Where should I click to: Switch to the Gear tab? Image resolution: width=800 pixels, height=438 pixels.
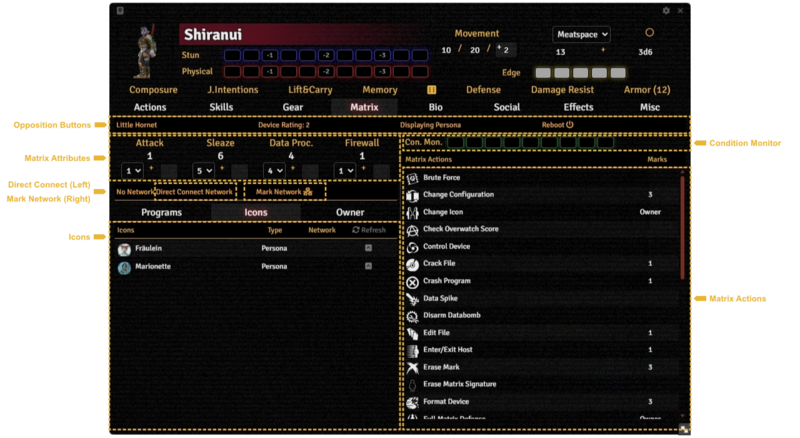[293, 107]
